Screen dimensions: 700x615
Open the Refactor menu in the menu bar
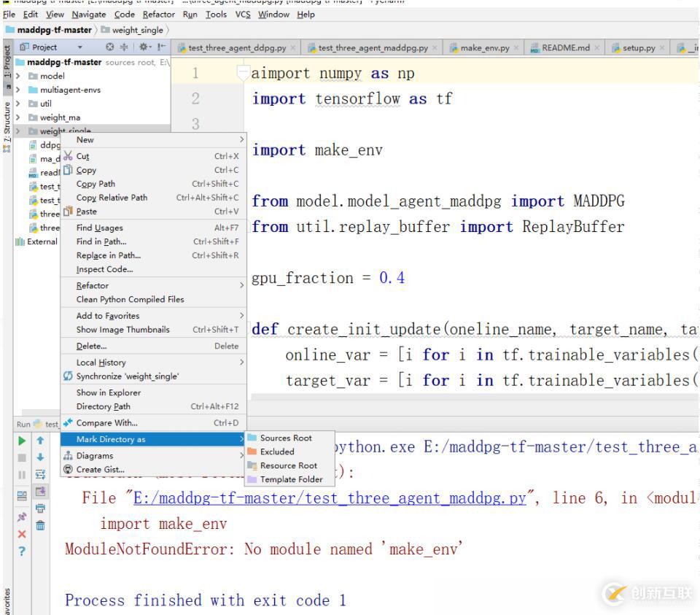(x=158, y=15)
